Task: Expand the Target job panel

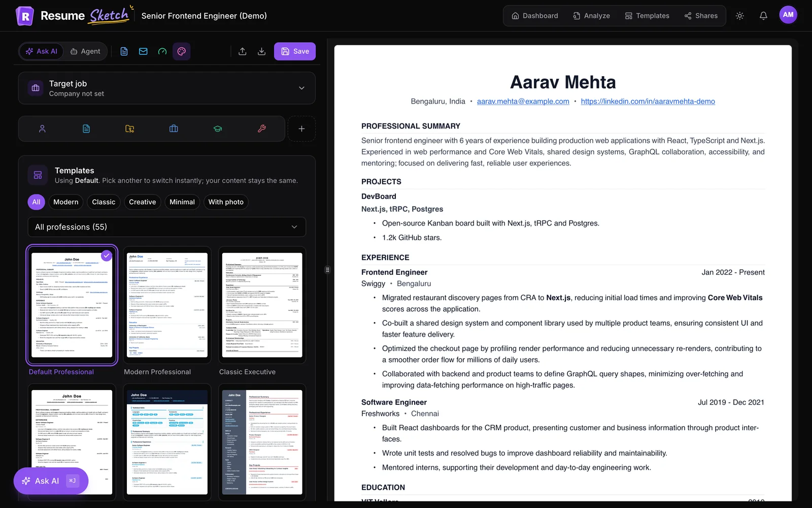Action: point(167,88)
